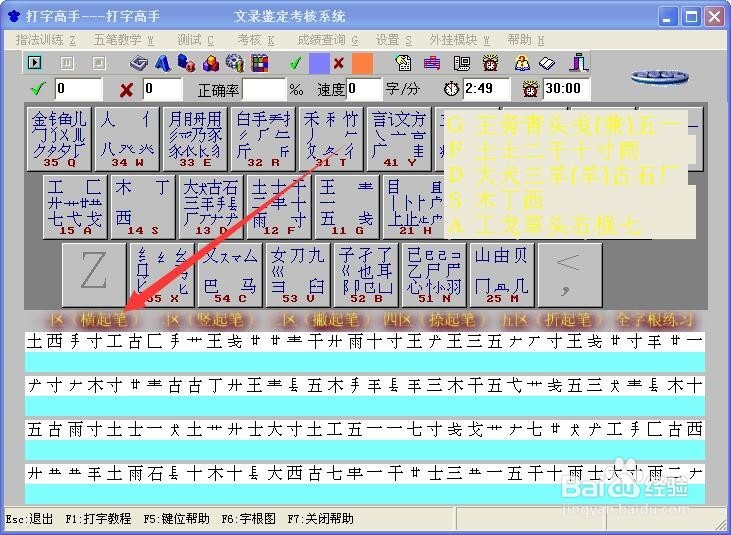Click the gray Z key

pos(94,275)
